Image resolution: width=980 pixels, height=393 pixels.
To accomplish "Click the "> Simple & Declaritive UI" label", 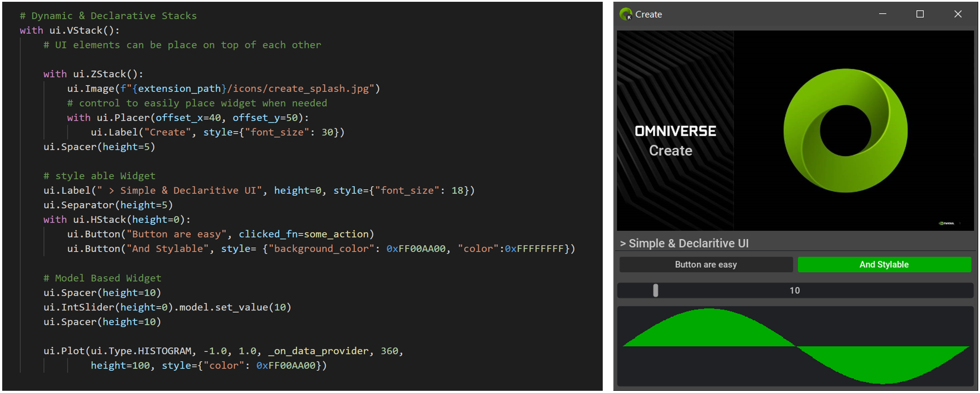I will [x=684, y=244].
